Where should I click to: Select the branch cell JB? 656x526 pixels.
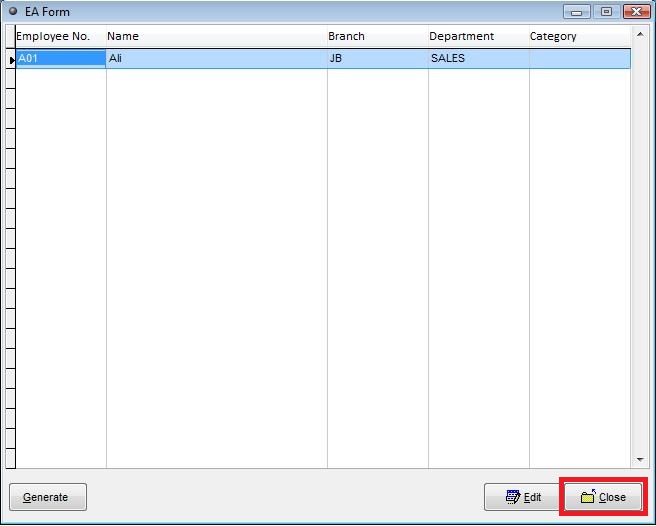pyautogui.click(x=378, y=58)
